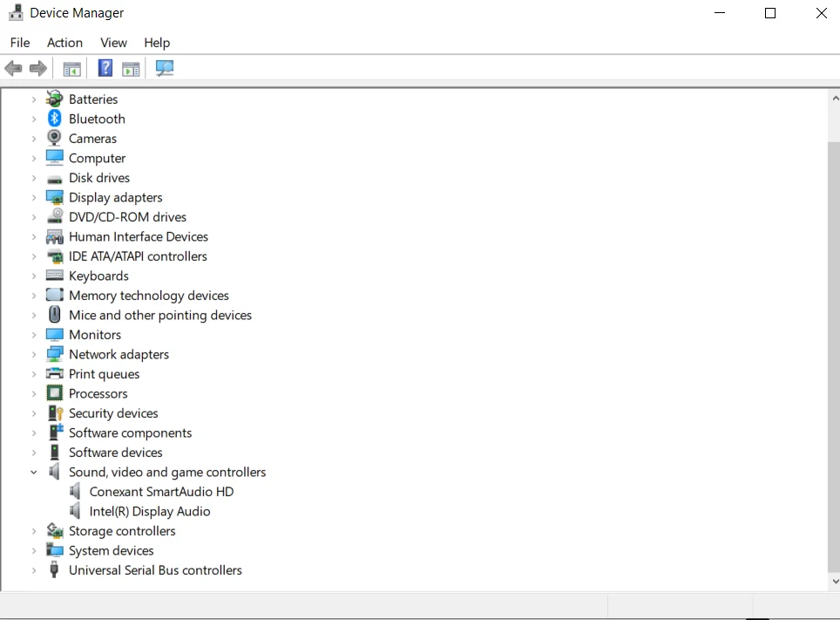Click the Mice and other pointing devices icon
This screenshot has height=620, width=840.
point(54,314)
